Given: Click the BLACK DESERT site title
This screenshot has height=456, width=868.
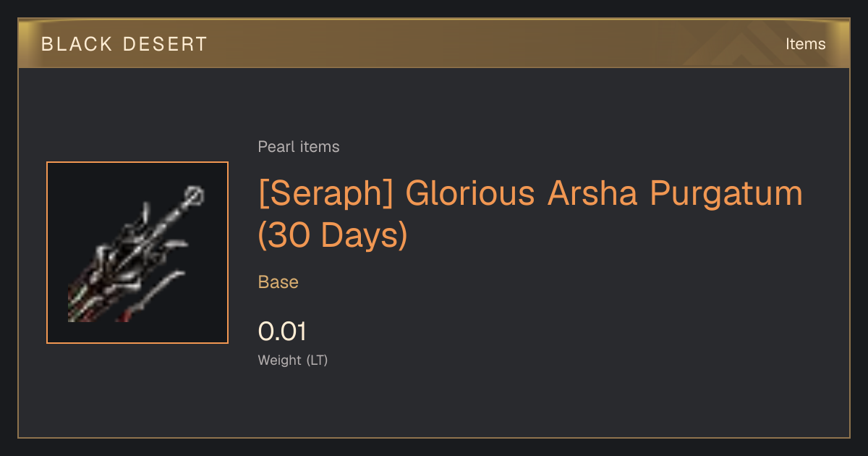Looking at the screenshot, I should [x=124, y=44].
